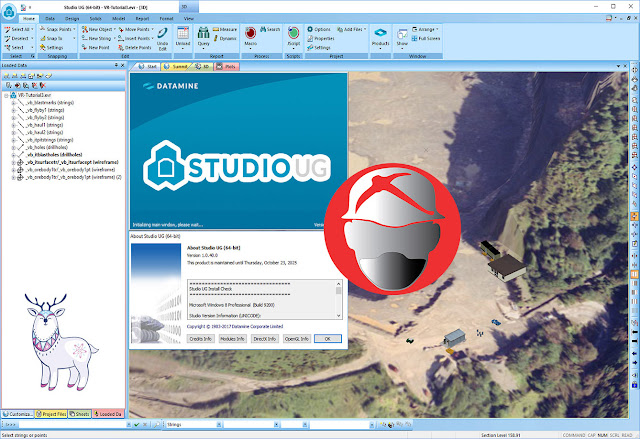This screenshot has height=439, width=640.
Task: Click red X icon in Loaded Data toolbar
Action: click(x=42, y=85)
